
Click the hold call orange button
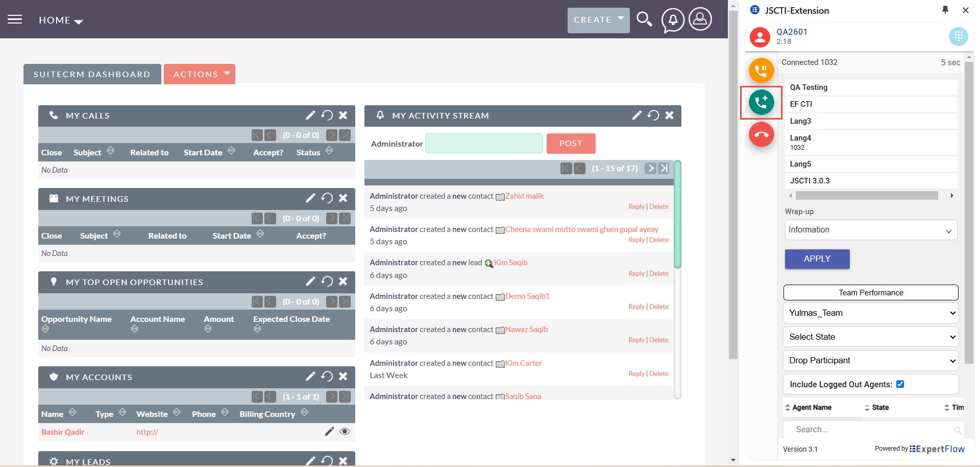[761, 71]
